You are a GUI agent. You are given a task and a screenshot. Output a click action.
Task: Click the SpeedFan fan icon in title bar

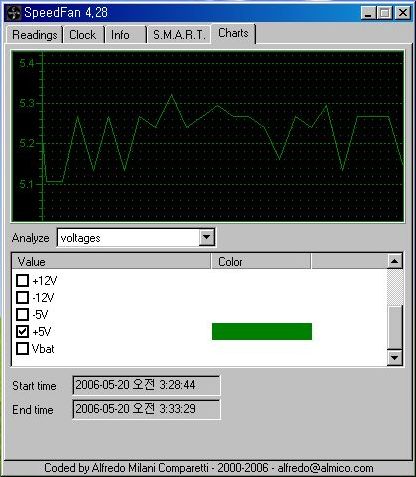click(x=14, y=13)
